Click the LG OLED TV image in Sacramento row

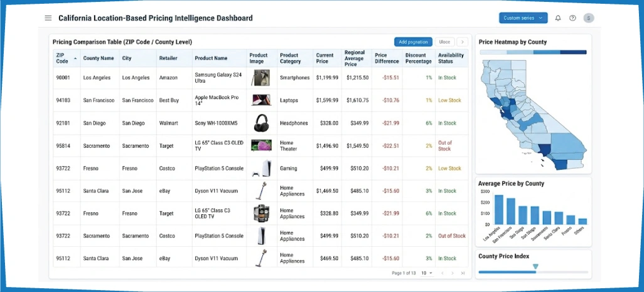tap(261, 145)
